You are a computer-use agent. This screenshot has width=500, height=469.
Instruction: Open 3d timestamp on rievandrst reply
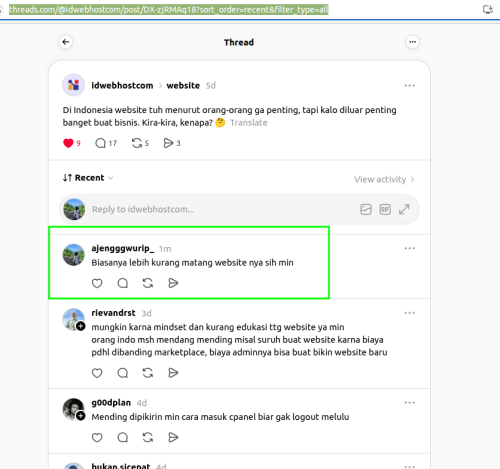coord(146,313)
